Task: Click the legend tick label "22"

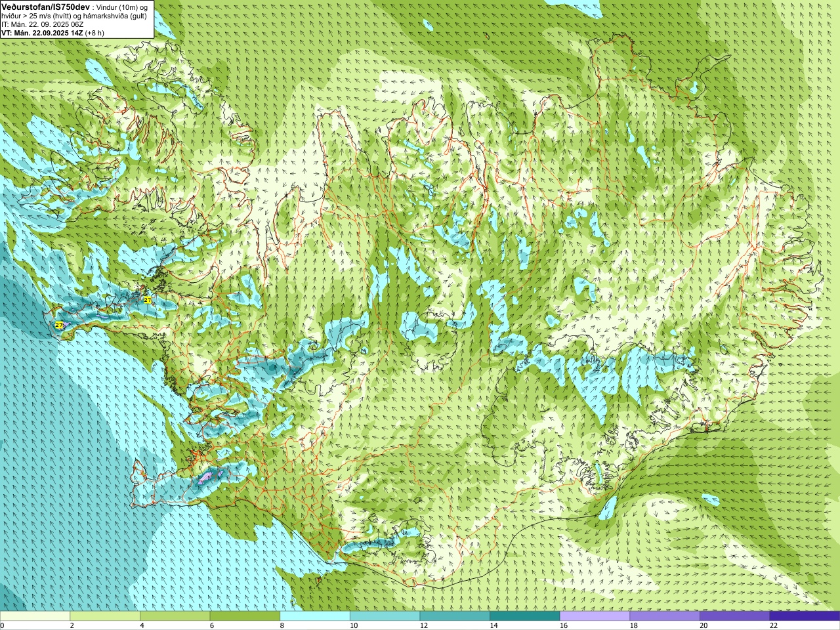Action: tap(774, 625)
